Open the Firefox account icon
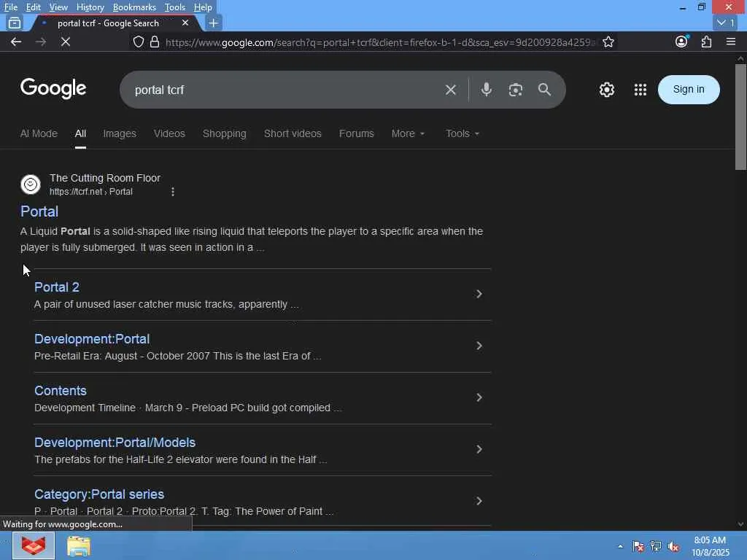 click(x=682, y=42)
